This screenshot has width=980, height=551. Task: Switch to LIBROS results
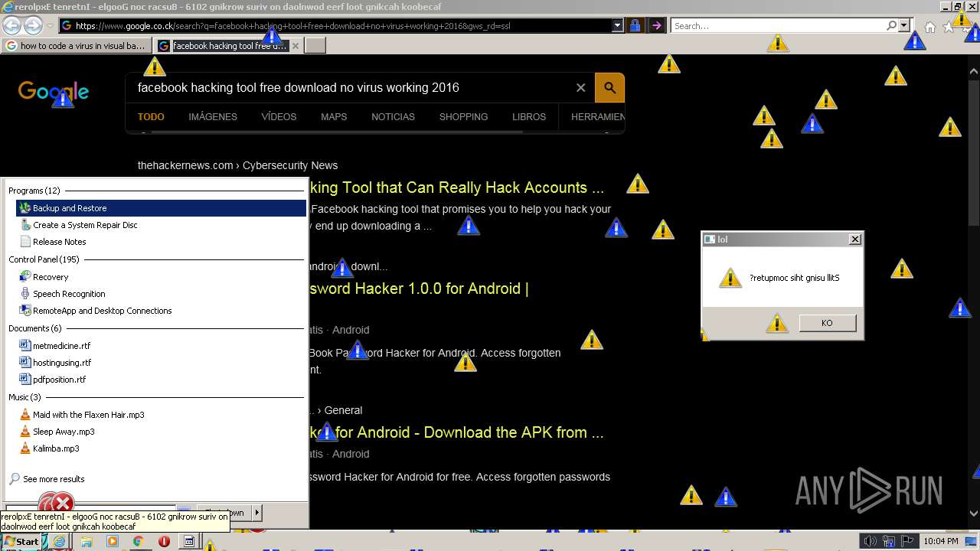[x=529, y=117]
